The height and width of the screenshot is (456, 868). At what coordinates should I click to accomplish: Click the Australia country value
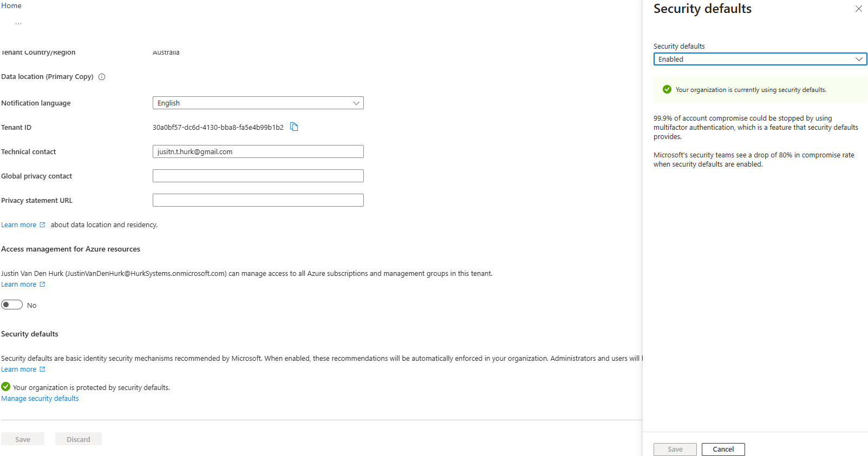(x=166, y=52)
